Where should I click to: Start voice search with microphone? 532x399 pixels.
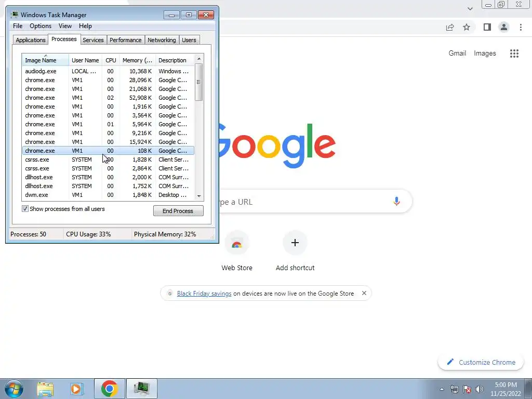[x=396, y=201]
